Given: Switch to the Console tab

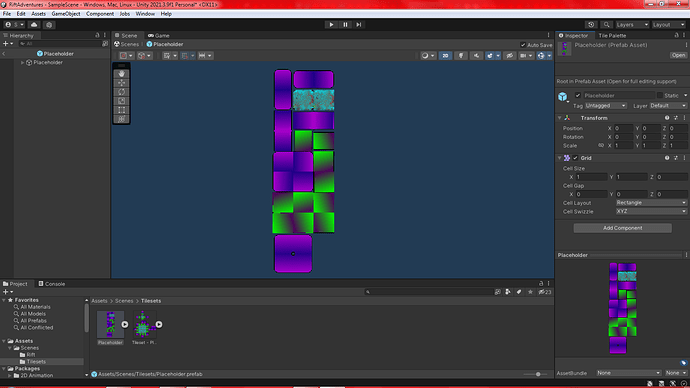Looking at the screenshot, I should click(51, 284).
